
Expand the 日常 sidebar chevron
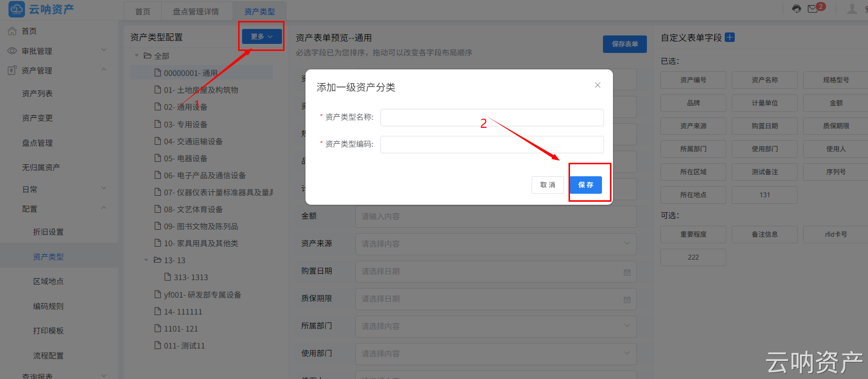(104, 188)
